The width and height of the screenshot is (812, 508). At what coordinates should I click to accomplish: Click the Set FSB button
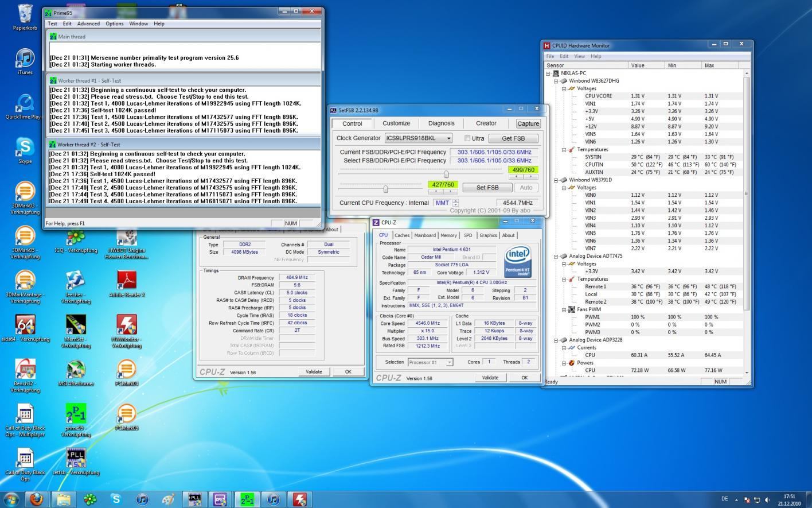(x=487, y=188)
